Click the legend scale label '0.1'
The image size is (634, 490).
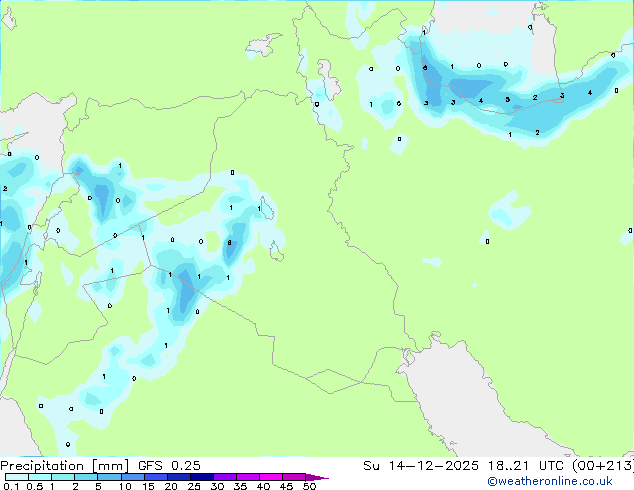pos(11,486)
